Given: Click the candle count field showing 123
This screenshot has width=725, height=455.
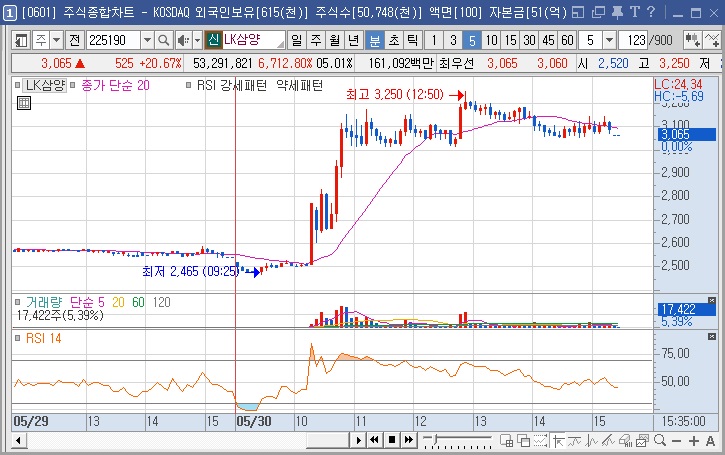Looking at the screenshot, I should tap(633, 40).
